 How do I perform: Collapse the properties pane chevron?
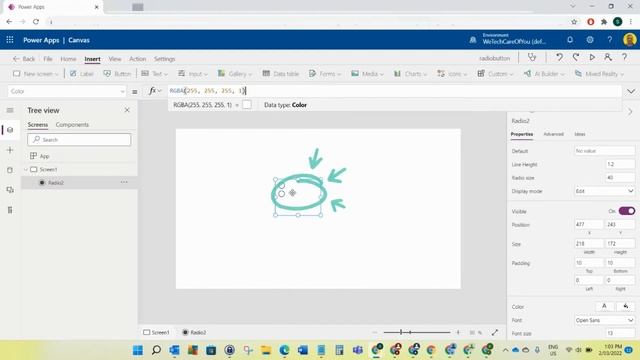click(x=631, y=111)
